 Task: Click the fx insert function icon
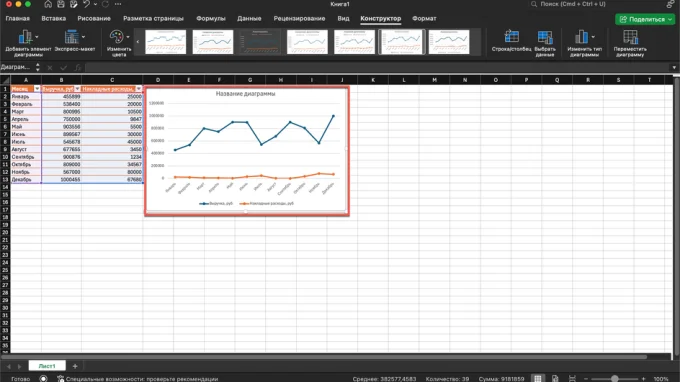click(x=78, y=68)
